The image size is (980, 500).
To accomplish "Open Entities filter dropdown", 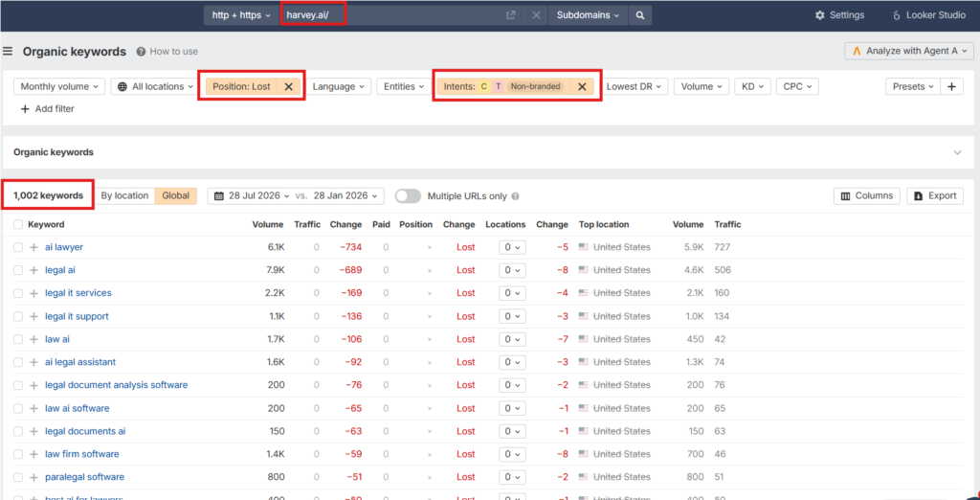I will pyautogui.click(x=404, y=87).
